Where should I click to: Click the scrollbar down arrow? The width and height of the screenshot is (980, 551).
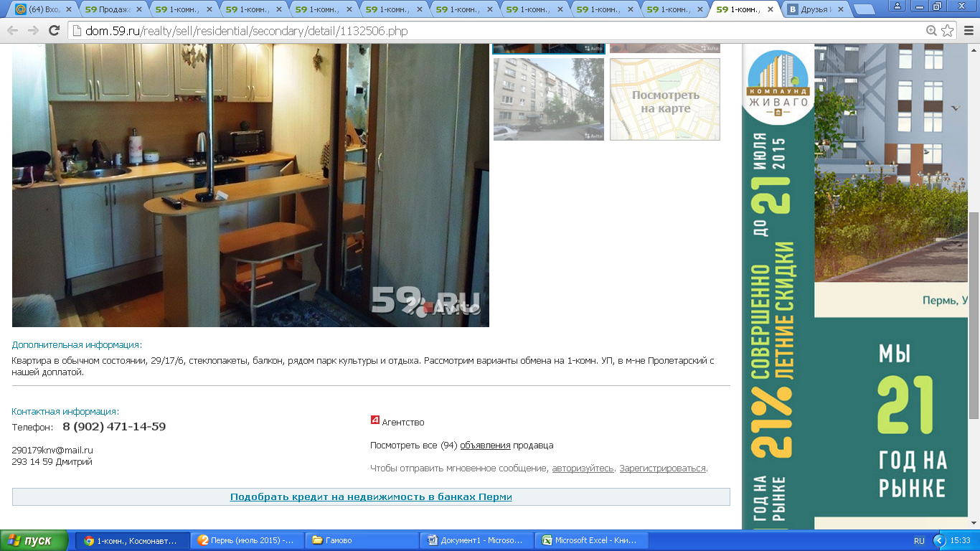974,524
